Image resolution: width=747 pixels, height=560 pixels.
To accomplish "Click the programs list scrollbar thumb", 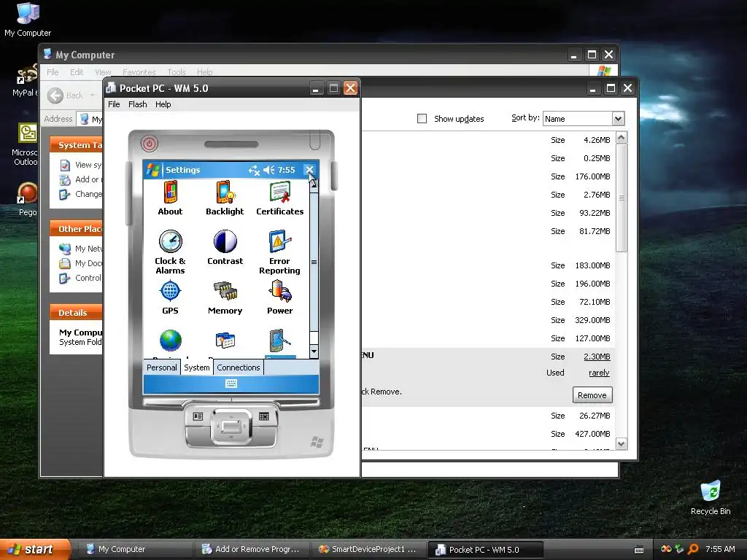I will (x=622, y=198).
